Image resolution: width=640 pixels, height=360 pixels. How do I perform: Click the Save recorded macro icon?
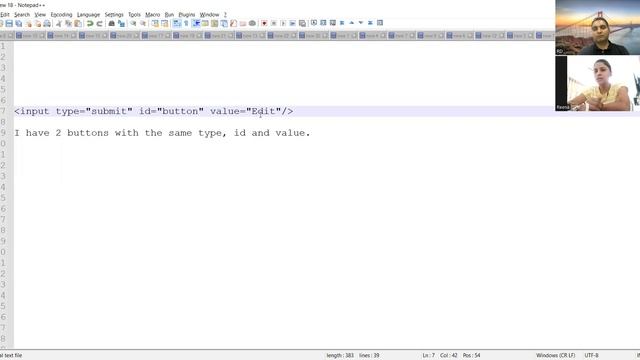point(302,23)
